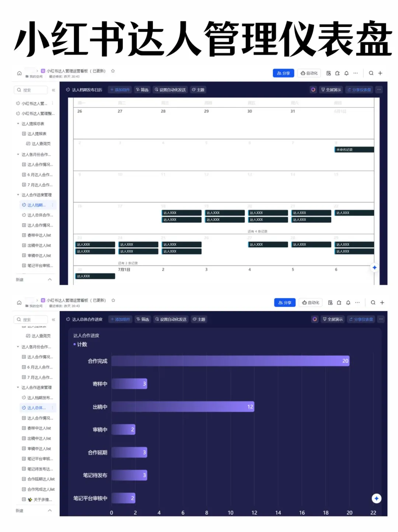Focus the sidebar search field in chart window
The height and width of the screenshot is (532, 398).
tap(31, 320)
